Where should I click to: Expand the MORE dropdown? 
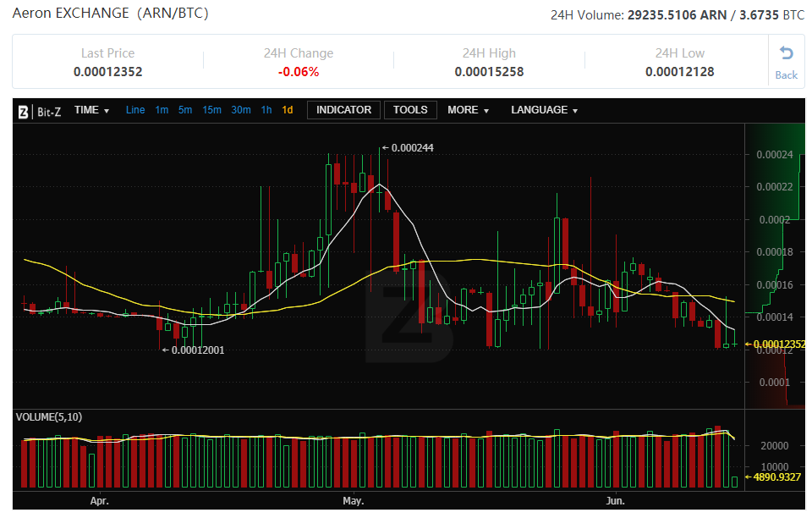(468, 110)
